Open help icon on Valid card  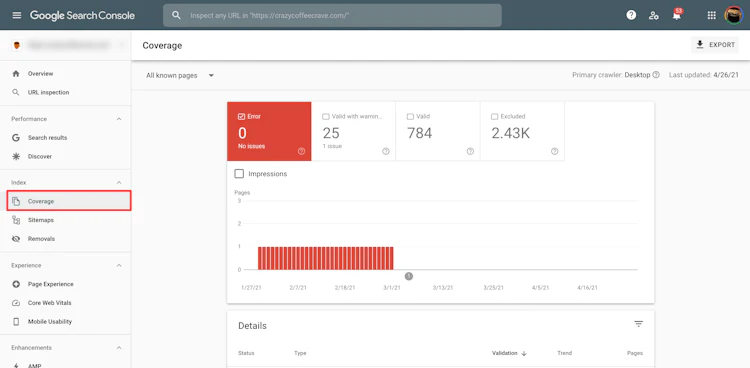coord(470,151)
